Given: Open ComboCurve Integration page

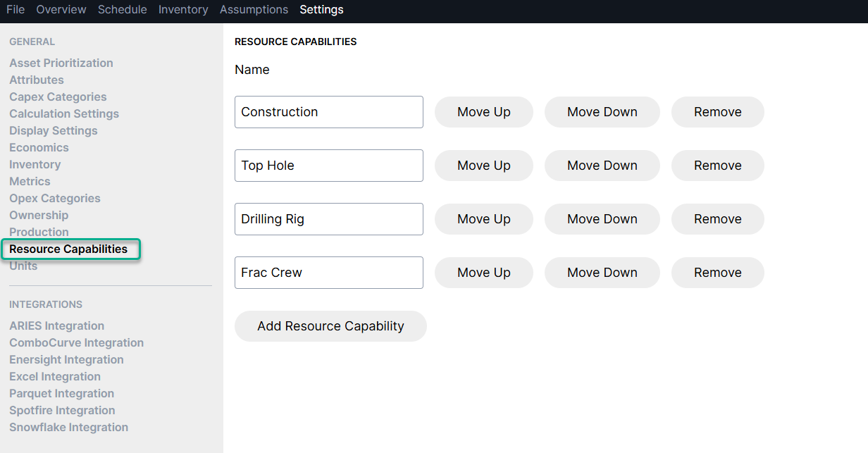Looking at the screenshot, I should click(x=76, y=343).
